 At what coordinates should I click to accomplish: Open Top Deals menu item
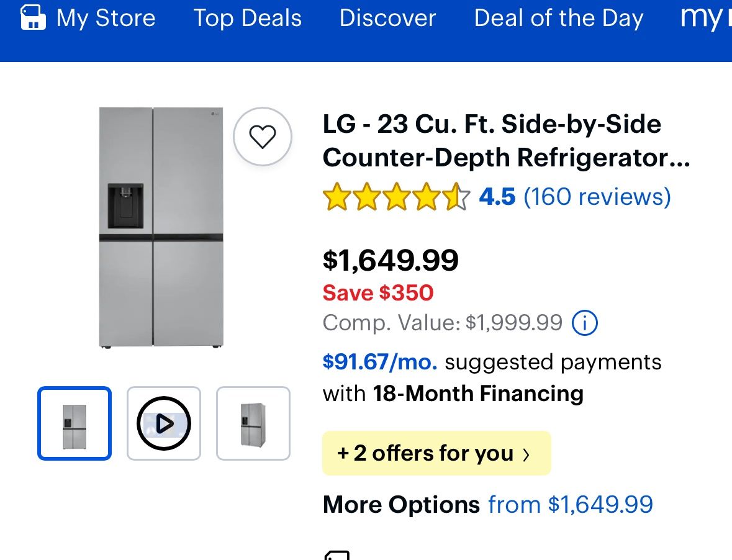(247, 18)
